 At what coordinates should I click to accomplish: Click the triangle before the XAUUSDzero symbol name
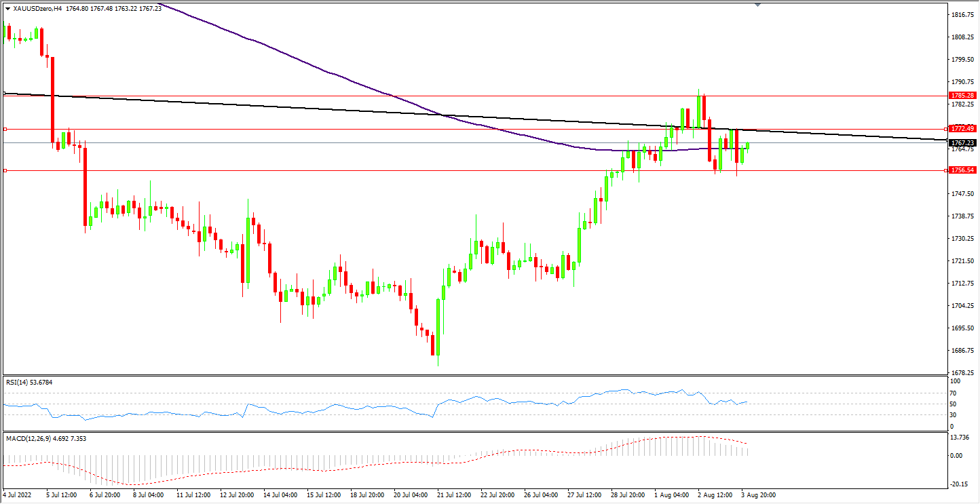coord(7,8)
